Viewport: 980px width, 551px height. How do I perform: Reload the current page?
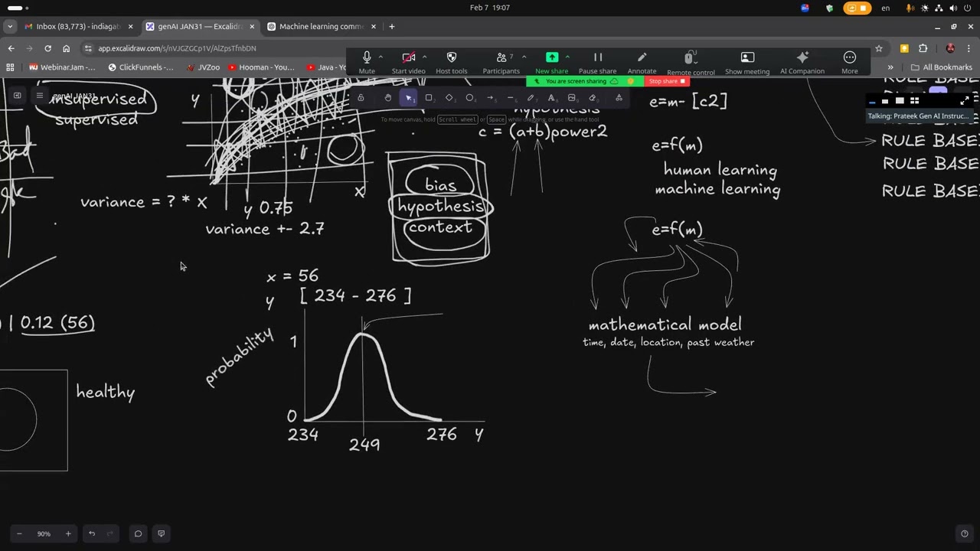[47, 48]
